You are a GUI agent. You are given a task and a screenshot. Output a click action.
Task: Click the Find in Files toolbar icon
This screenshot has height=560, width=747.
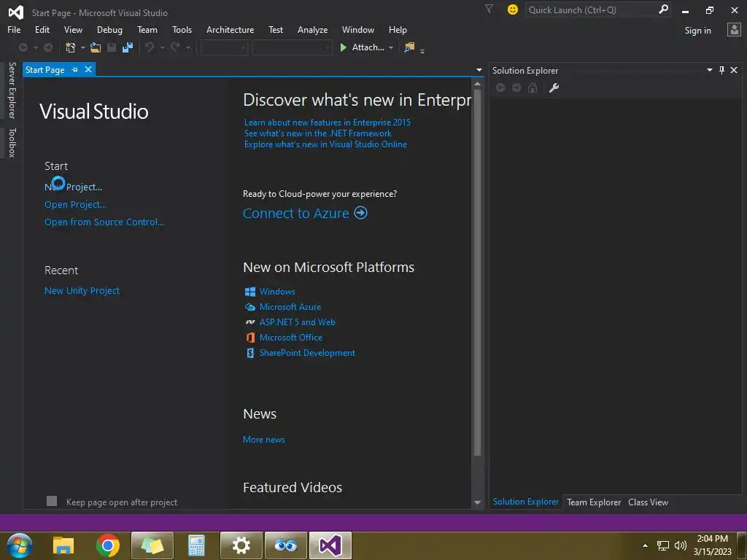click(409, 47)
